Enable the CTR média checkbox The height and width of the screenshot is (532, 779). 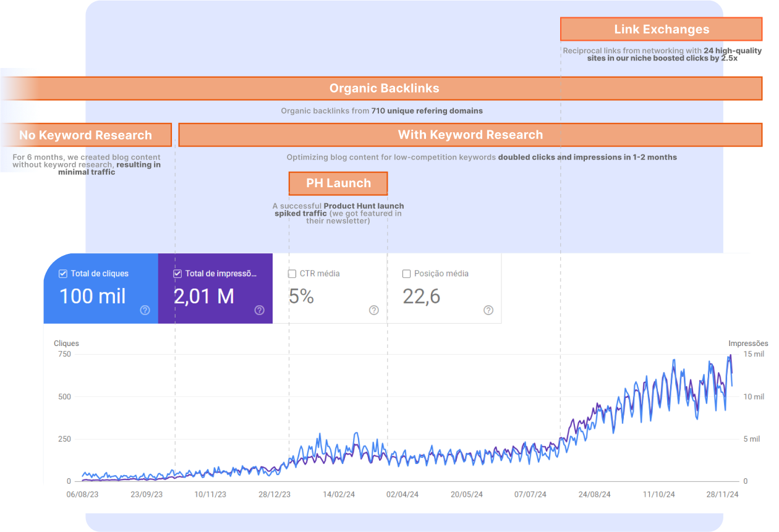point(292,274)
